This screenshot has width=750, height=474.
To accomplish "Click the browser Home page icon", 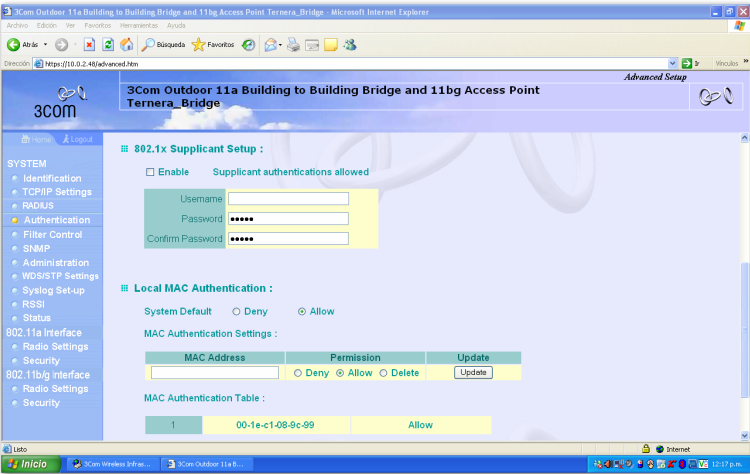I will click(x=126, y=44).
